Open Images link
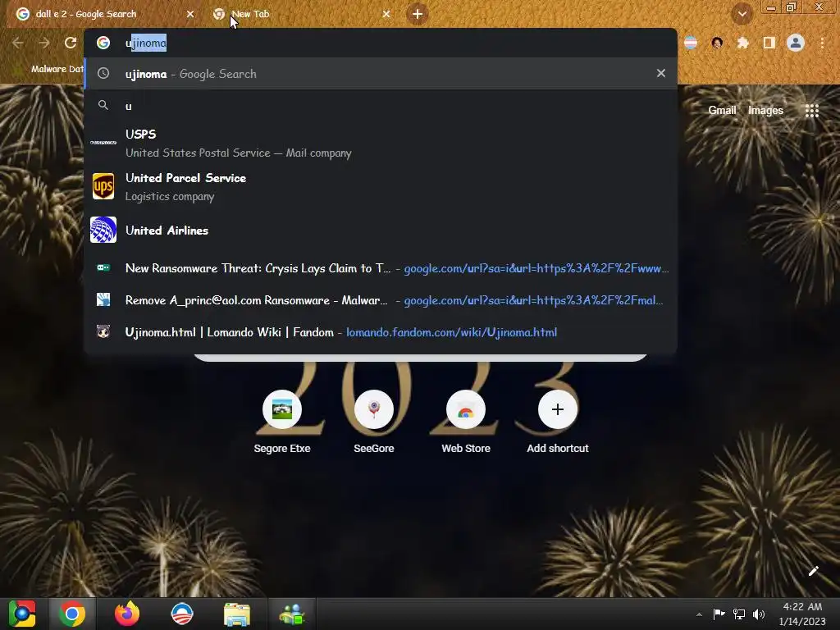Screen dimensions: 840x630 point(765,111)
